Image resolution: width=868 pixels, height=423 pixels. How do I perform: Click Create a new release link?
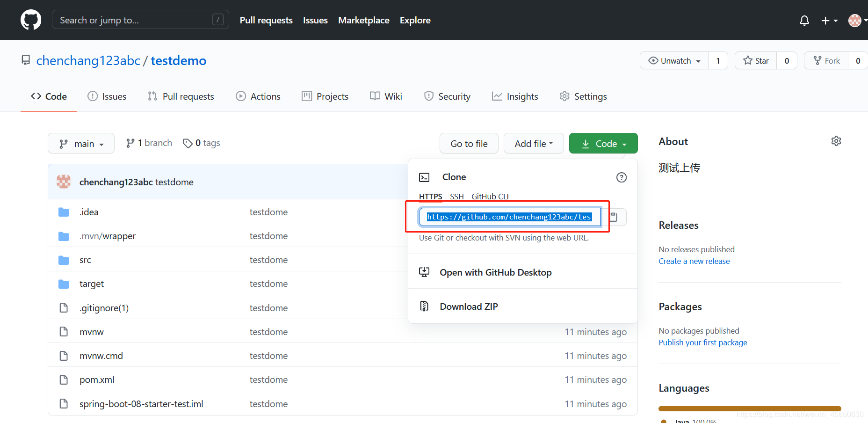(694, 261)
